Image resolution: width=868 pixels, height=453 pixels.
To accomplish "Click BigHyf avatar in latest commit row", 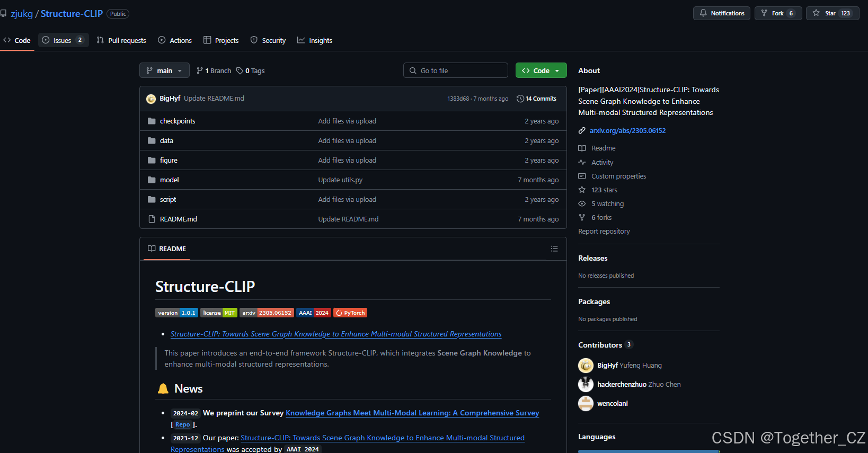I will [151, 99].
